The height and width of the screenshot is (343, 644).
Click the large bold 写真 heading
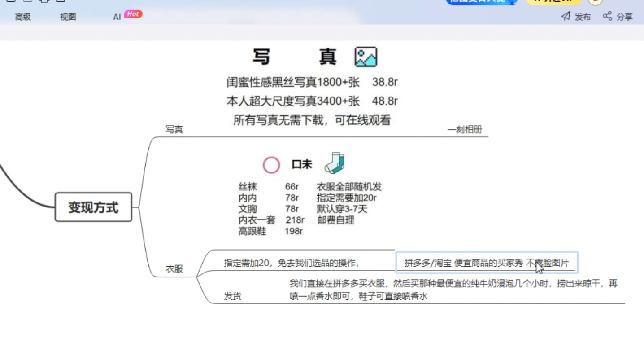click(x=294, y=57)
